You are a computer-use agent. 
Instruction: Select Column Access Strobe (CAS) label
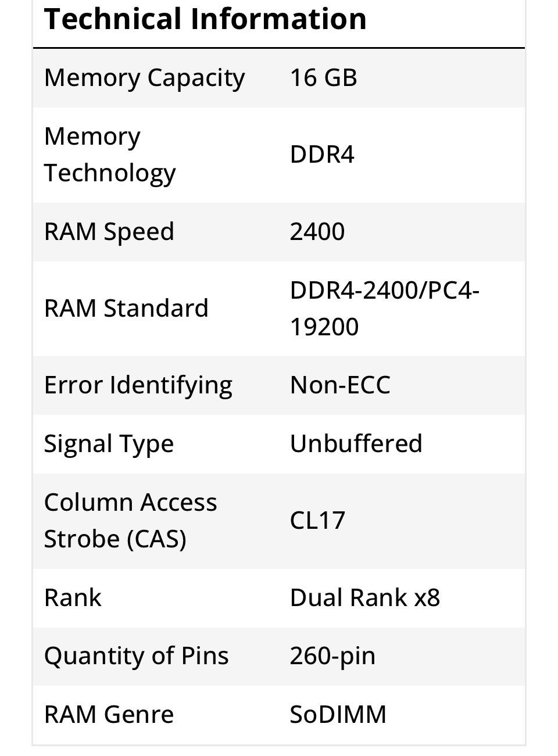(x=130, y=520)
